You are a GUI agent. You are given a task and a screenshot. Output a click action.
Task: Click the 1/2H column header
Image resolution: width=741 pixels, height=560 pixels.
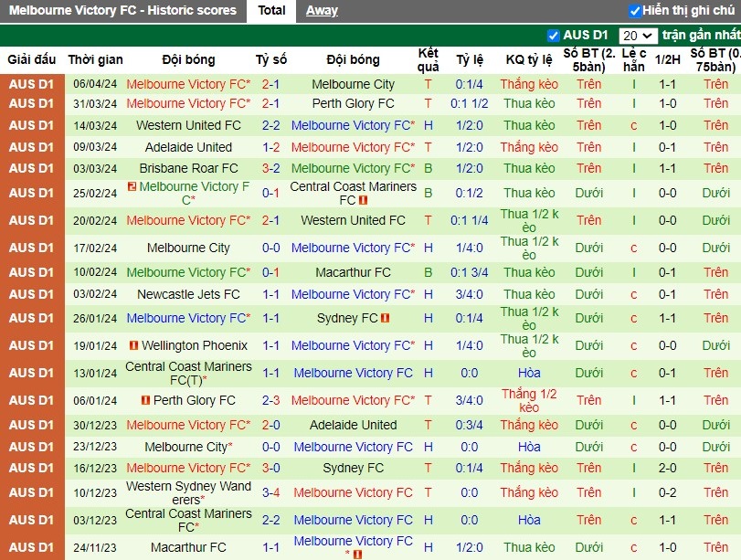tap(667, 59)
